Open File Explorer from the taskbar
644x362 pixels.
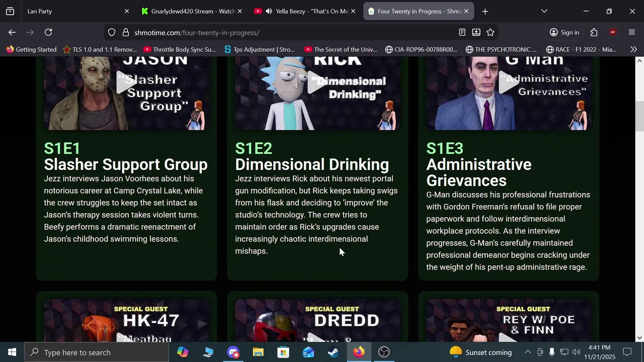coord(258,352)
